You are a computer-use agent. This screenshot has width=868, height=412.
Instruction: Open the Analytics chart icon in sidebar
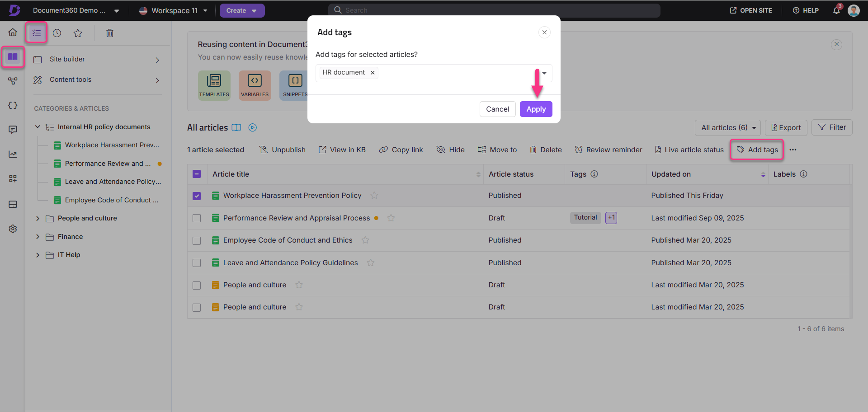13,154
